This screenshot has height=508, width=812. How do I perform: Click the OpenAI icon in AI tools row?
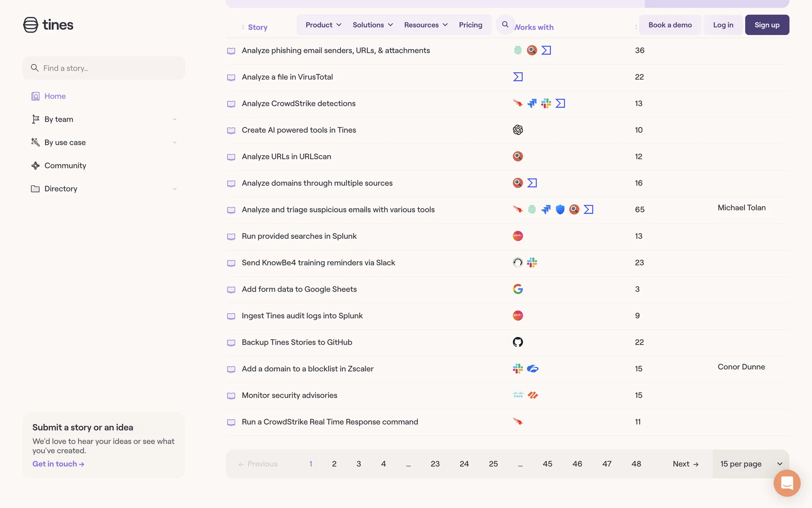coord(518,130)
